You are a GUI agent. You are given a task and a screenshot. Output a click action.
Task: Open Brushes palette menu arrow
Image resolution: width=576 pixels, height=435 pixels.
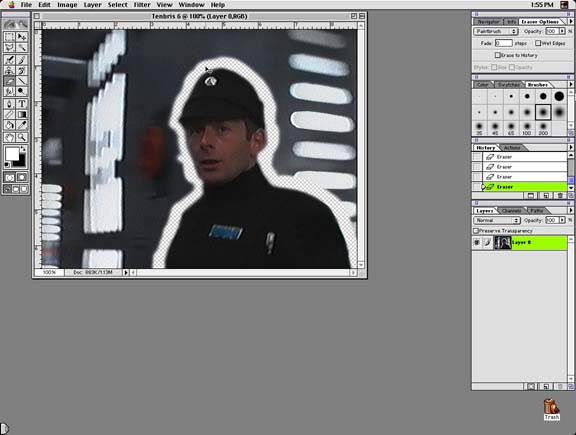click(x=570, y=85)
